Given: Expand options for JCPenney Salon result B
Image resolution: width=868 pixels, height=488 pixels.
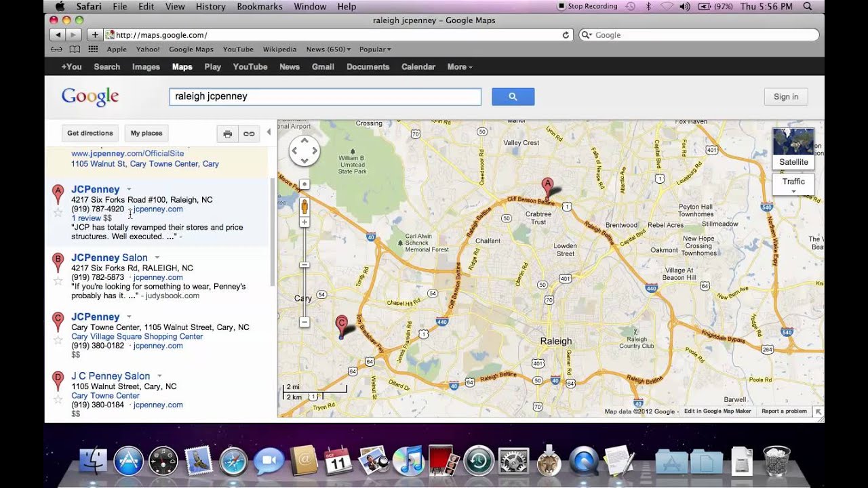Looking at the screenshot, I should click(157, 258).
